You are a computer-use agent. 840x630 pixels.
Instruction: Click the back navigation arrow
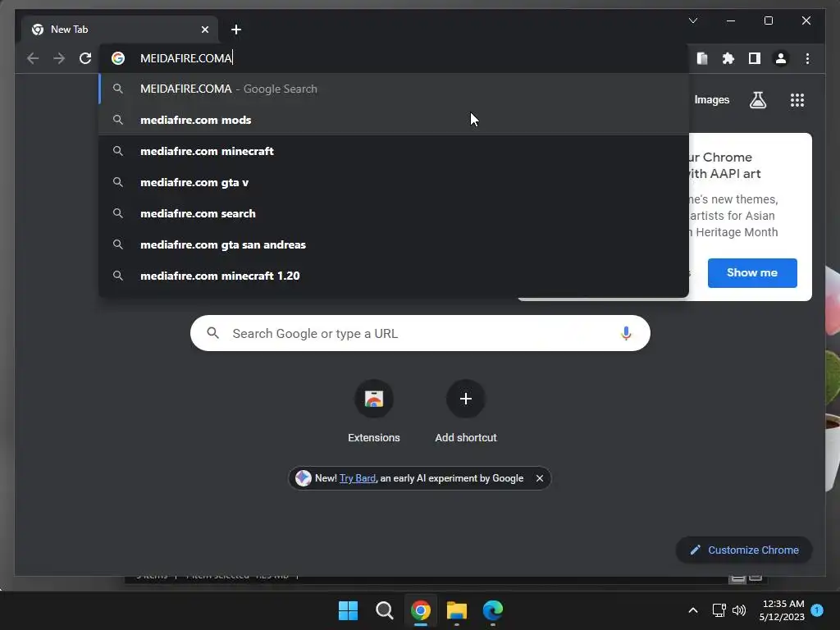33,58
